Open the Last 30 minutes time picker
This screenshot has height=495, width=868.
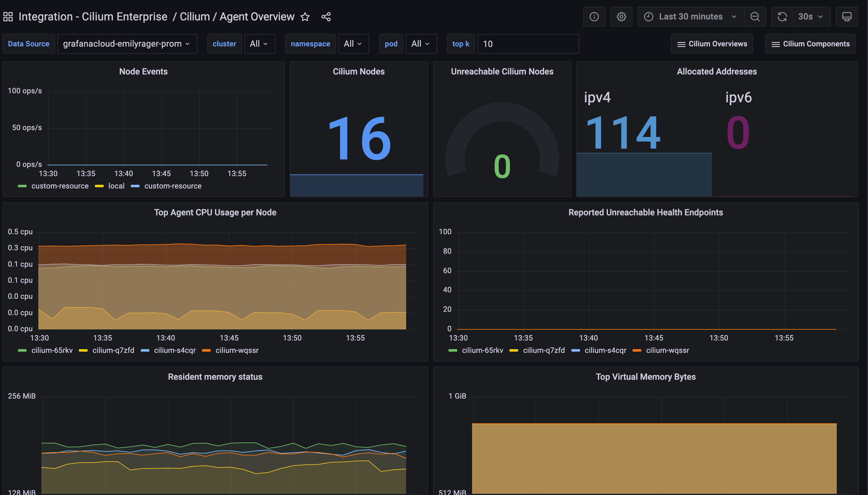(x=691, y=17)
